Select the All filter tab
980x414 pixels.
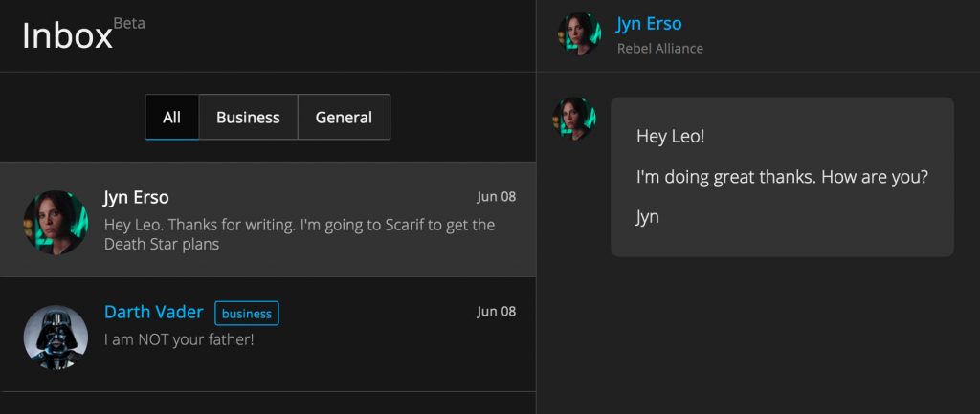pos(172,117)
